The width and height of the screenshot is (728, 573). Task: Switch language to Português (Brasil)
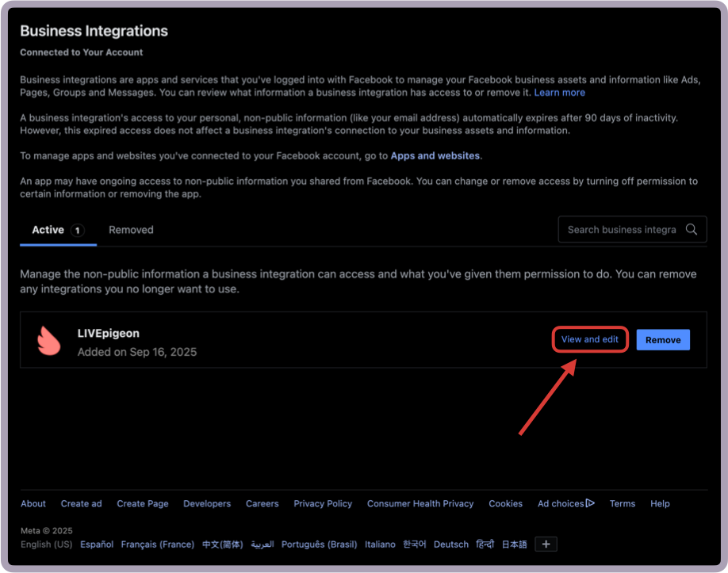coord(319,544)
